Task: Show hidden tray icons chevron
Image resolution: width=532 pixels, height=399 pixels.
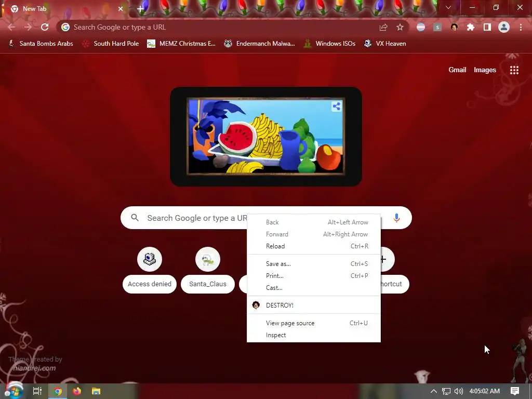Action: click(x=434, y=391)
